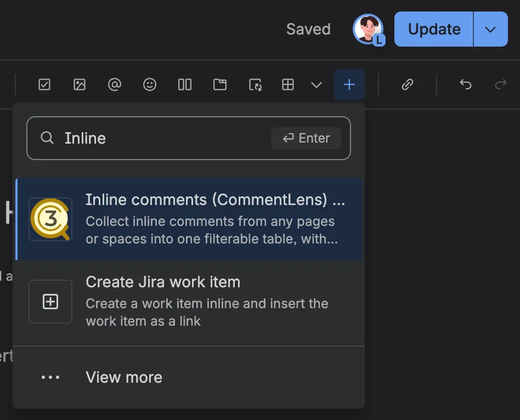
Task: Choose Create Jira work item
Action: pyautogui.click(x=189, y=302)
